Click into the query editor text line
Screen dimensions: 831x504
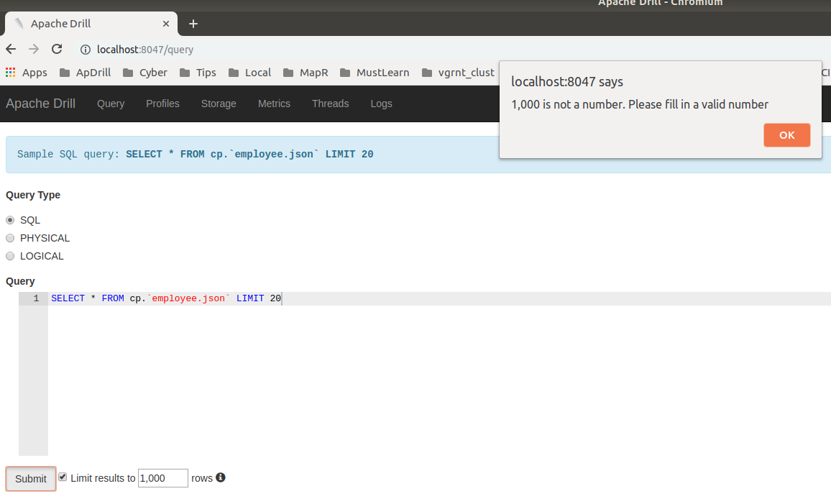pos(439,298)
